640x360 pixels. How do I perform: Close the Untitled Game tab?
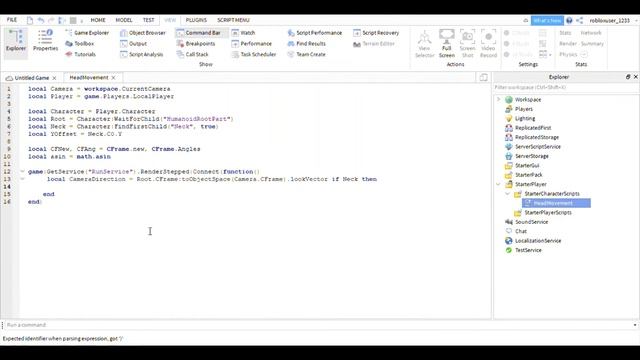click(54, 78)
